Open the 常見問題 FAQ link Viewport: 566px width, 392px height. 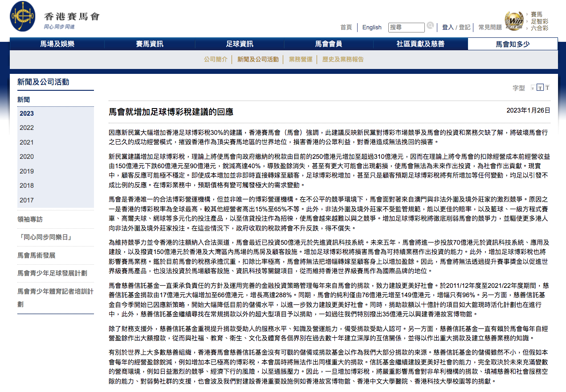pos(490,28)
